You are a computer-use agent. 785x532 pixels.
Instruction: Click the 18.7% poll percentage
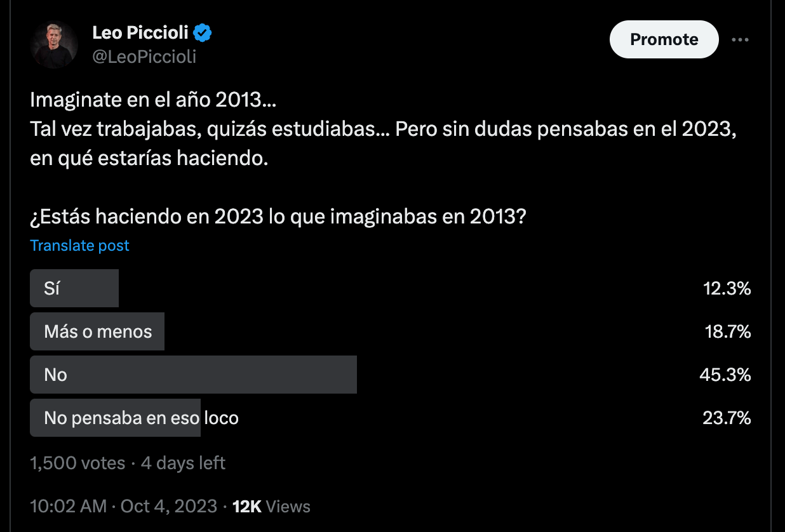coord(727,332)
